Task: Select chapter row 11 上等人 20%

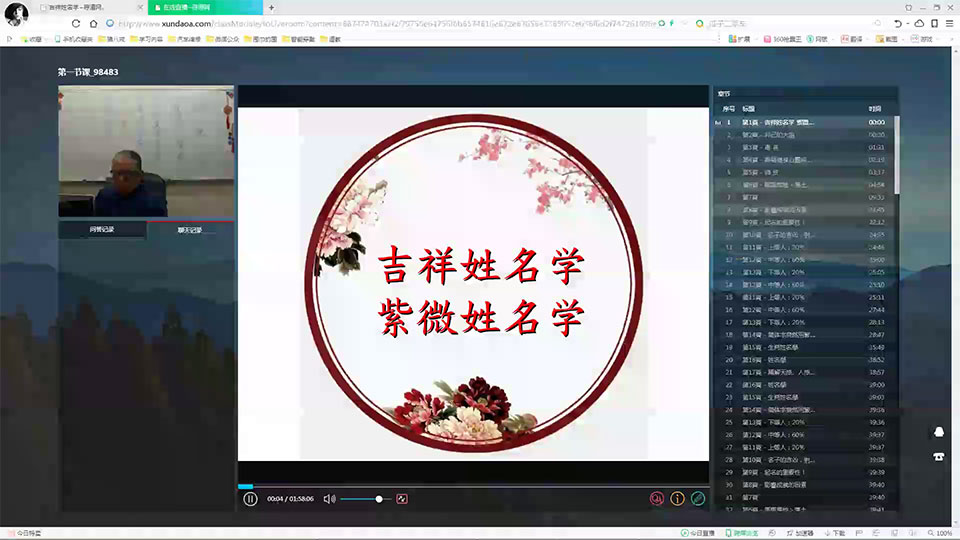Action: tap(803, 247)
